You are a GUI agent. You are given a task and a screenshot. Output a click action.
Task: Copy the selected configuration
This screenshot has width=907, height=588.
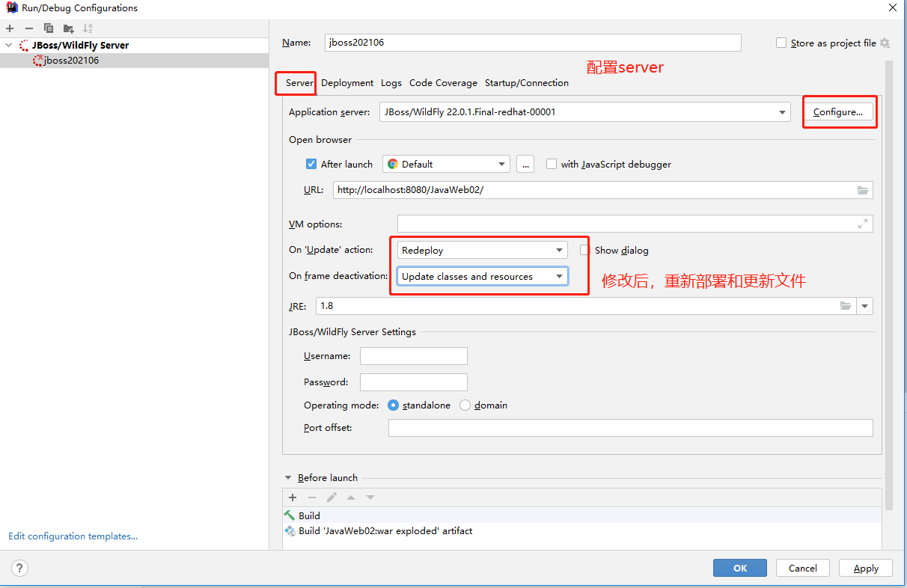click(x=49, y=28)
